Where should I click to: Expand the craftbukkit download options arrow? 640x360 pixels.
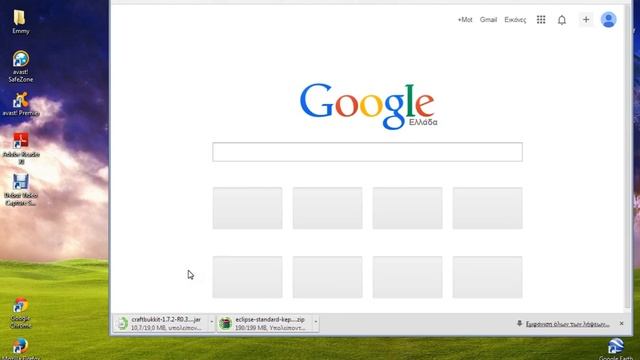click(x=211, y=323)
